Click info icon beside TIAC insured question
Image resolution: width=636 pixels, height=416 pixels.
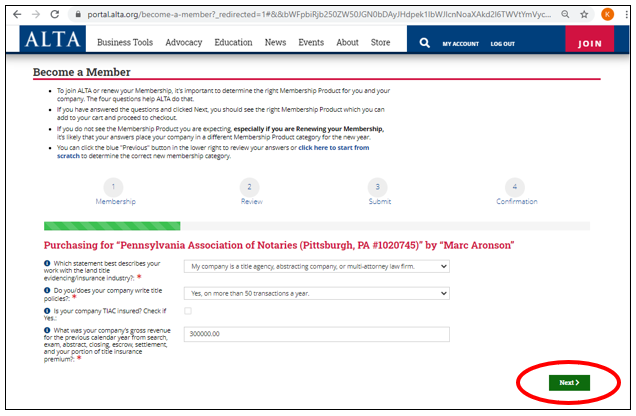click(x=47, y=311)
